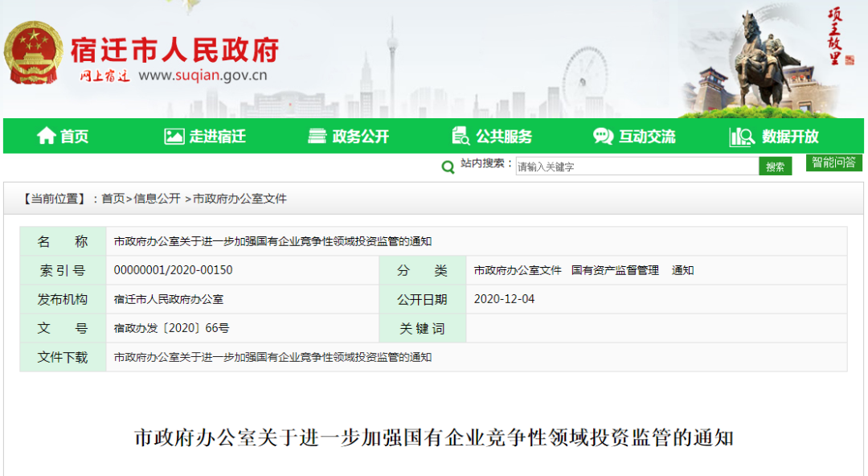Click the picture icon beside 走进宿迁

click(174, 137)
